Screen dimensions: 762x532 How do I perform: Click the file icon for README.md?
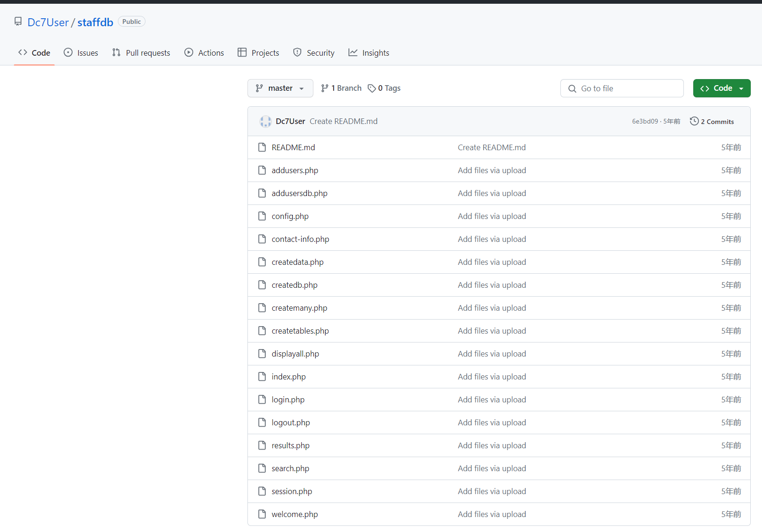tap(262, 147)
